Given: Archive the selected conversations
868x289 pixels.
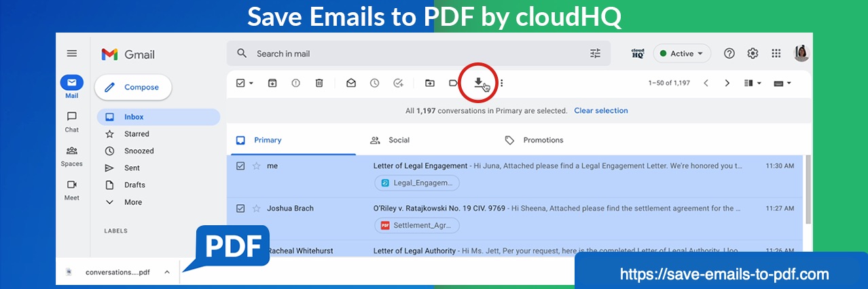Looking at the screenshot, I should (272, 83).
